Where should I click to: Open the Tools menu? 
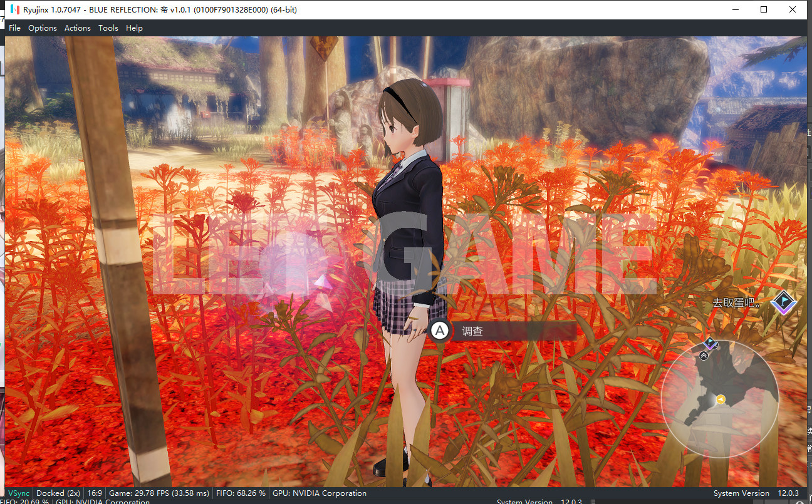pos(108,28)
